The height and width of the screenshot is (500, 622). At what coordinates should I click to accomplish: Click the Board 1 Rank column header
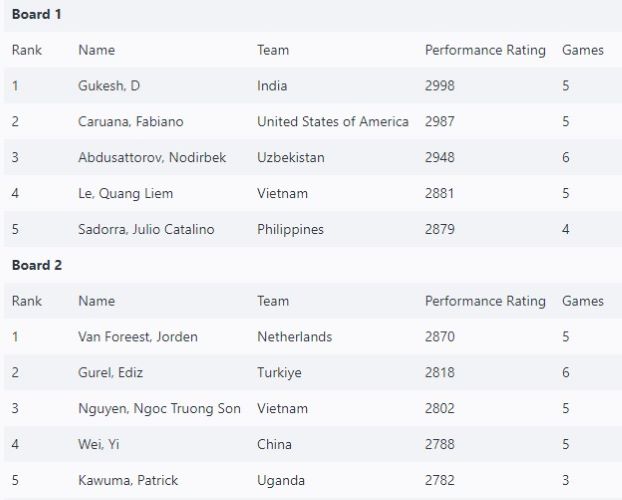27,50
